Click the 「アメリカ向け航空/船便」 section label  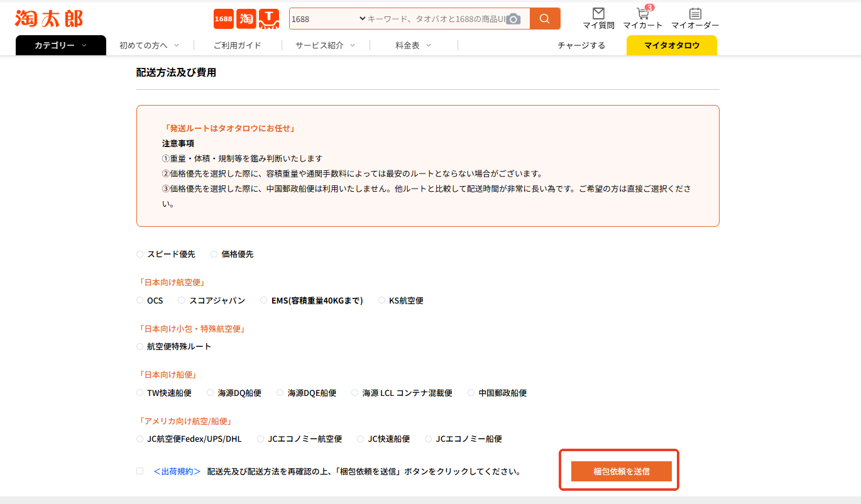click(x=185, y=421)
